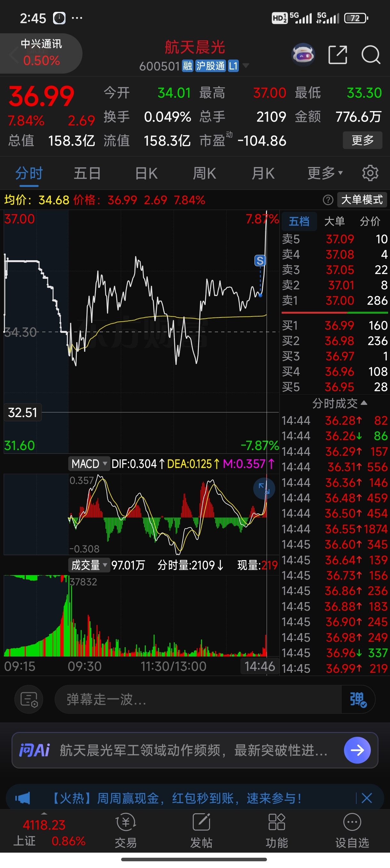Open the 问AI suggestion about 航天晨光
This screenshot has height=868, width=390.
tap(193, 750)
